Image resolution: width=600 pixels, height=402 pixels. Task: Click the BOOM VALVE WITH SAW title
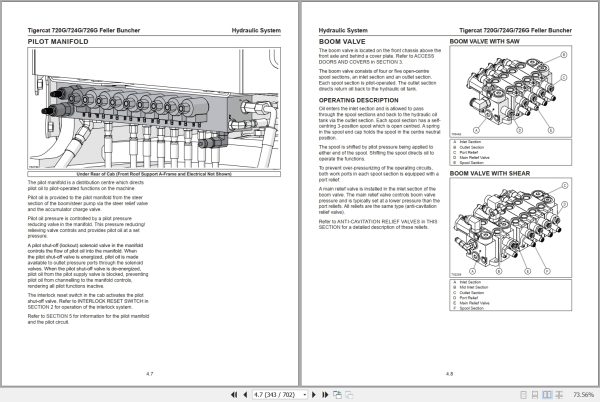(484, 41)
